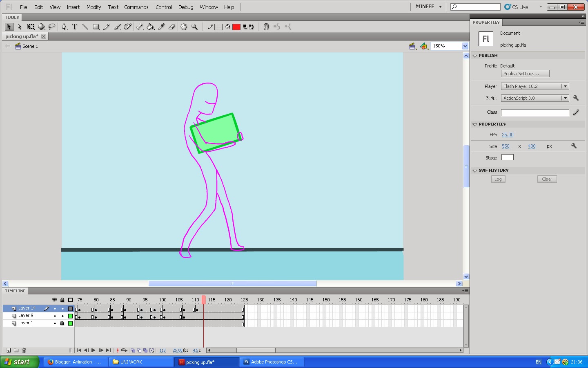
Task: Toggle visibility dot for Layer 1
Action: pyautogui.click(x=55, y=323)
